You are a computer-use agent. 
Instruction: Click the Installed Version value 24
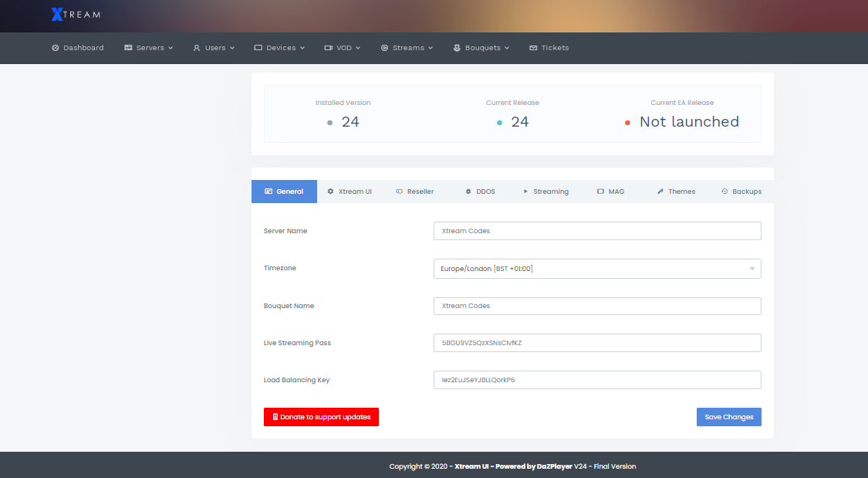[x=350, y=122]
